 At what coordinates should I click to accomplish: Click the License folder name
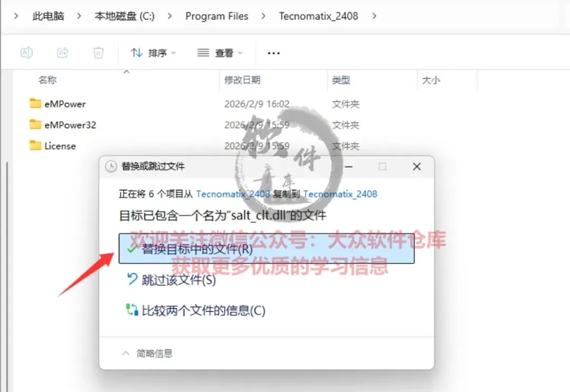60,146
